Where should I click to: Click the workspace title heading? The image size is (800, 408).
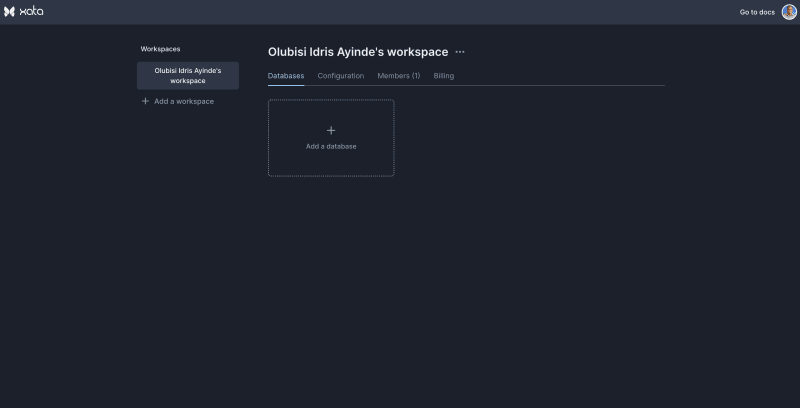pos(358,52)
